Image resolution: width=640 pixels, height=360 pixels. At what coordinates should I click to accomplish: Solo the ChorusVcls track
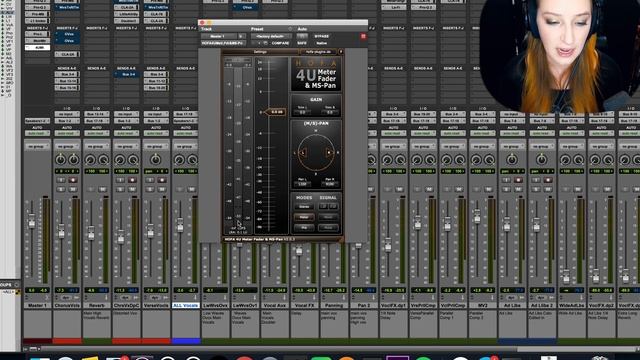61,189
